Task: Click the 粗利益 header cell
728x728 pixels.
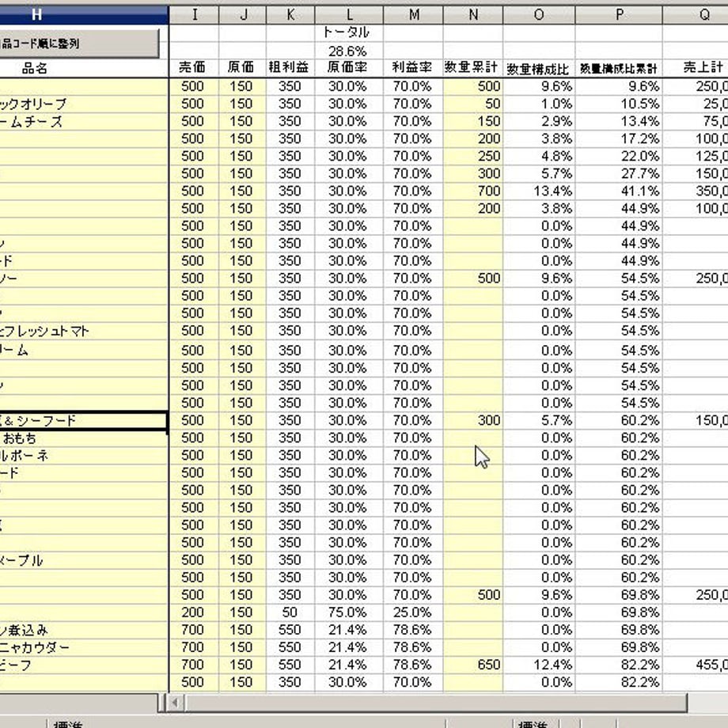Action: 290,68
